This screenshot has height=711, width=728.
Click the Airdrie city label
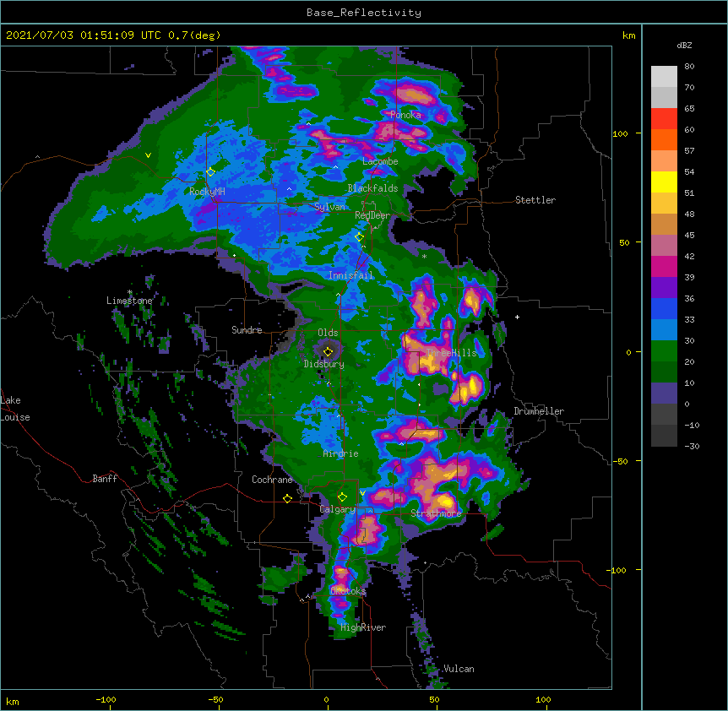[341, 453]
